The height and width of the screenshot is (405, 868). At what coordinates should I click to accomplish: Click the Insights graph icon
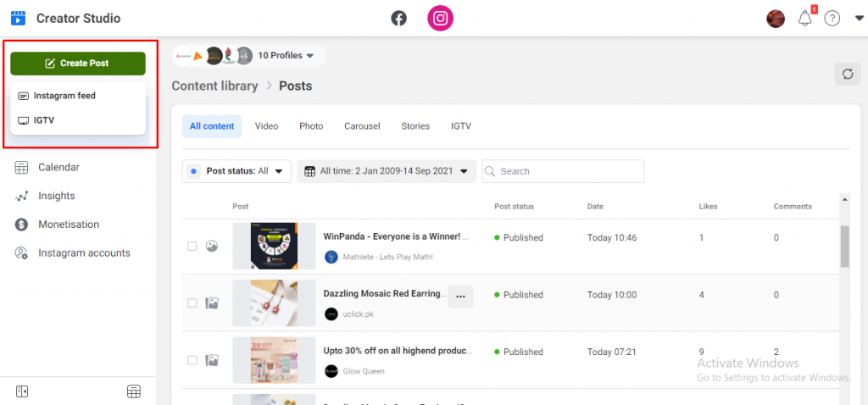(21, 196)
